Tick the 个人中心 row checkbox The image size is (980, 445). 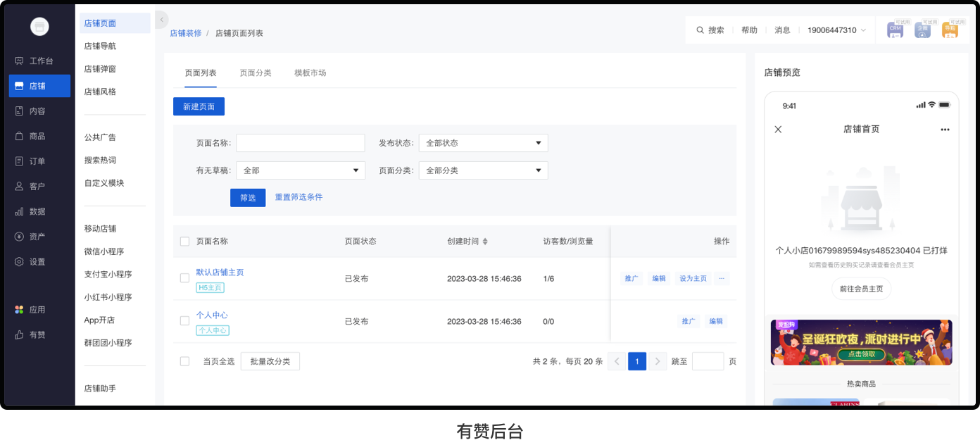184,321
